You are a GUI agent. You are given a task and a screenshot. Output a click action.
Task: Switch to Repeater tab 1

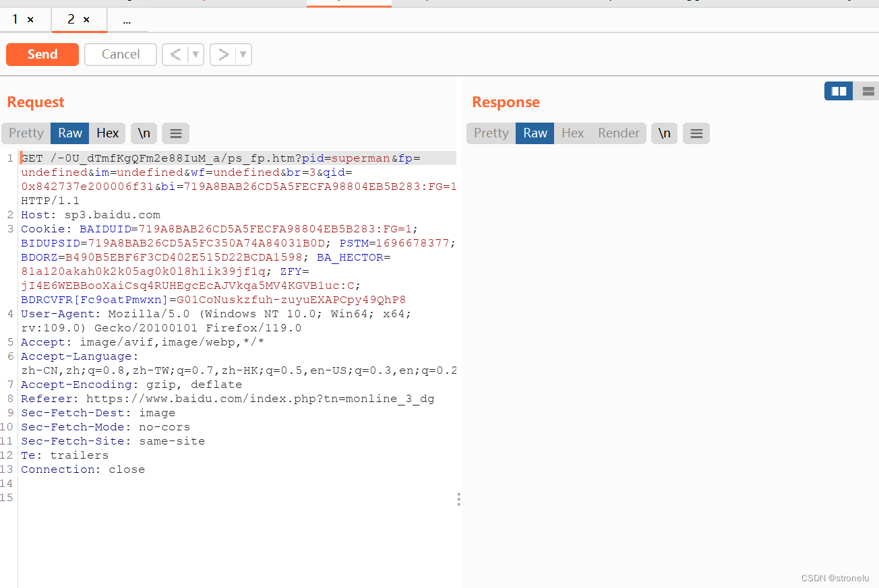tap(15, 20)
